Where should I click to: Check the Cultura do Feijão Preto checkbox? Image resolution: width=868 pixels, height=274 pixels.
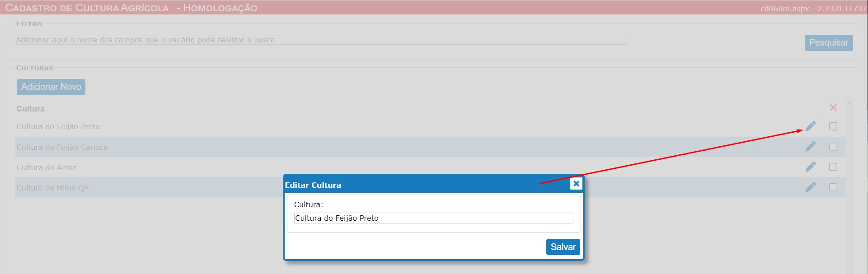833,126
